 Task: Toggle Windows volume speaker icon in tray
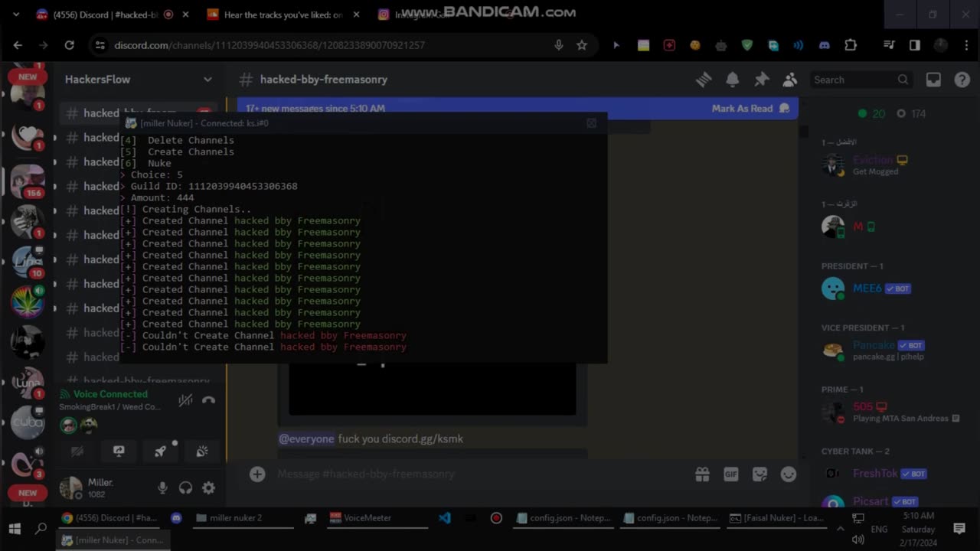point(858,540)
